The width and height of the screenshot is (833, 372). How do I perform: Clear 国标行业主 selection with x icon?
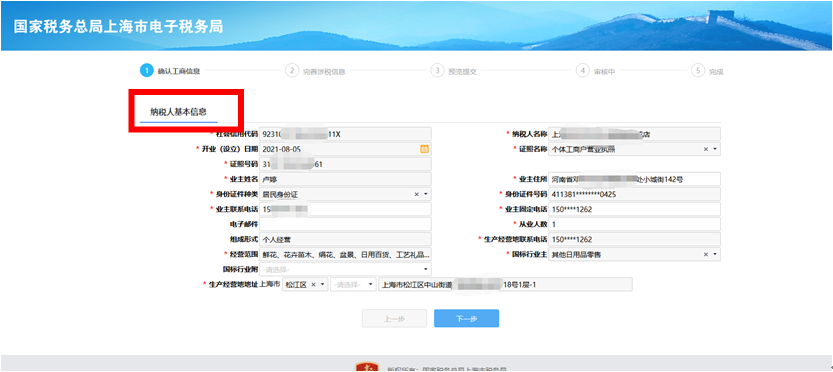click(706, 255)
